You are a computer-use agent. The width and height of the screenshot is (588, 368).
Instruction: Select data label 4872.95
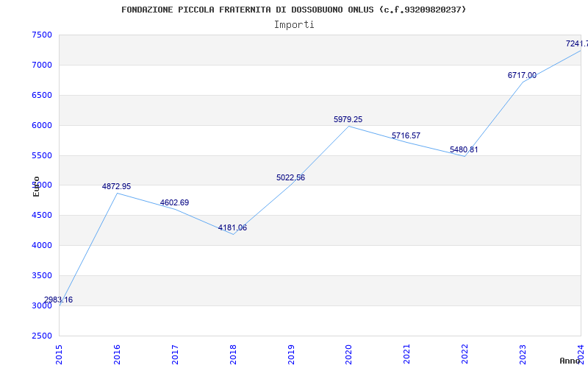pyautogui.click(x=116, y=186)
